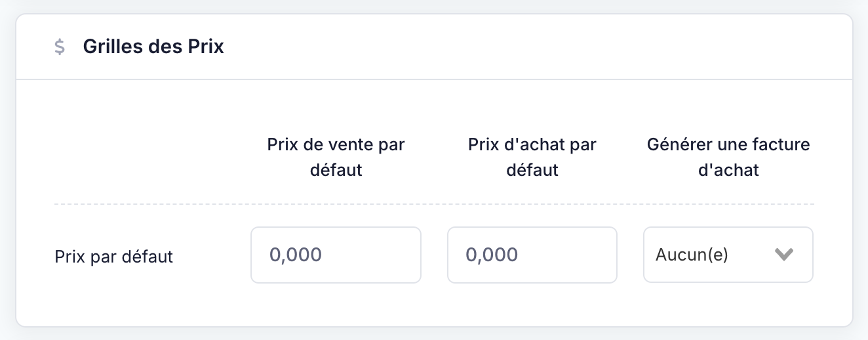868x340 pixels.
Task: Select the Aucun(e) combo box text
Action: (692, 255)
